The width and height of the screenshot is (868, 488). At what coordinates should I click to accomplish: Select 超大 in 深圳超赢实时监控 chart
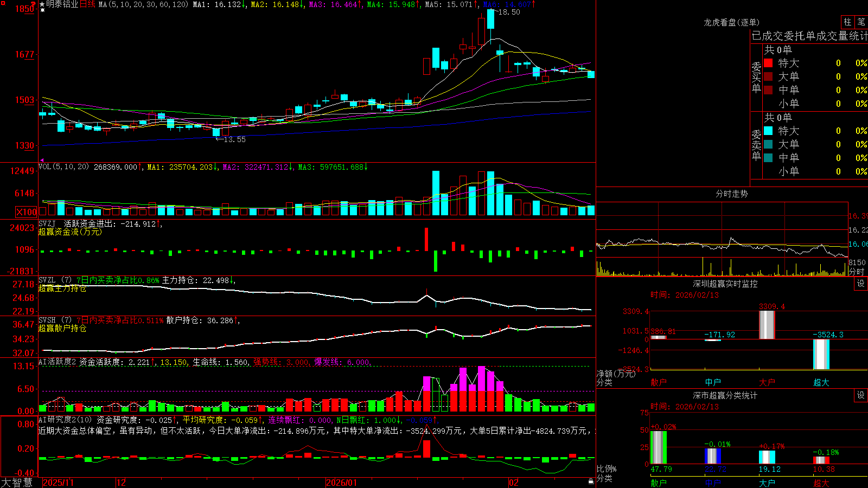[821, 382]
